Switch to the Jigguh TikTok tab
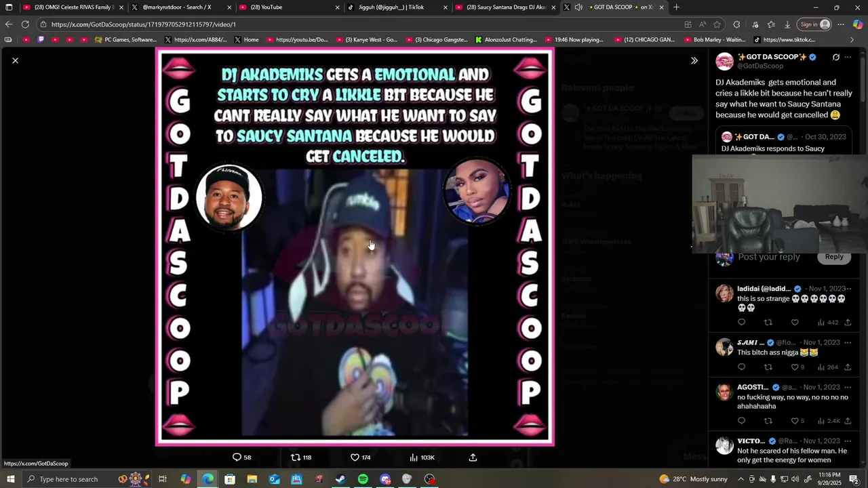Screen dimensions: 868x488 [397, 7]
